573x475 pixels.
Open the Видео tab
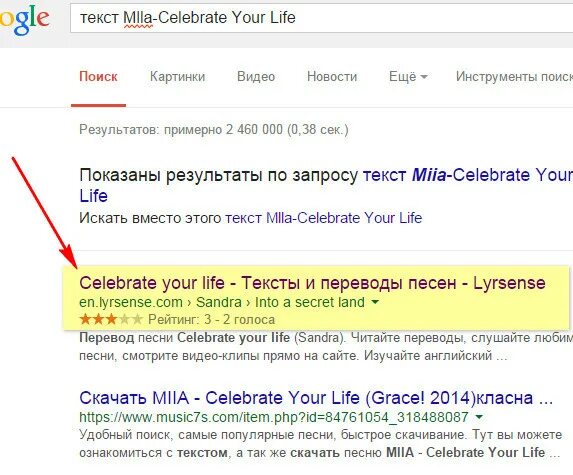point(256,76)
